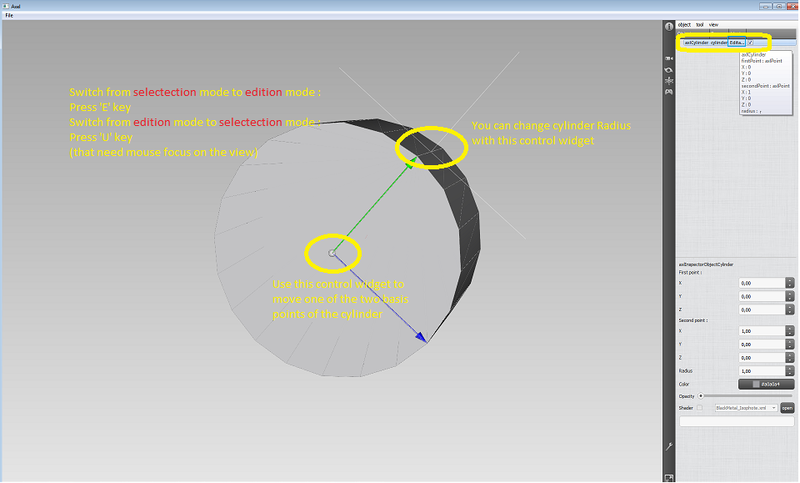Click the Second point Y stepper arrows
This screenshot has width=800, height=483.
pos(790,344)
